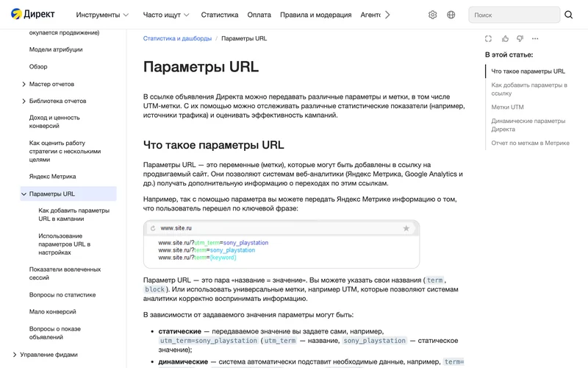The width and height of the screenshot is (588, 368).
Task: Click the Параметры URL page heading
Action: pyautogui.click(x=201, y=67)
